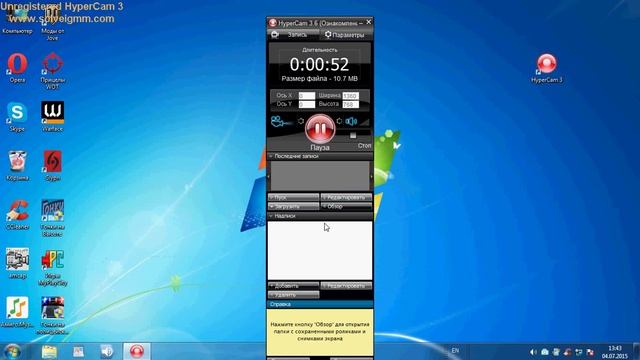Click the EN language indicator
Viewport: 640px width, 360px height.
tap(455, 351)
